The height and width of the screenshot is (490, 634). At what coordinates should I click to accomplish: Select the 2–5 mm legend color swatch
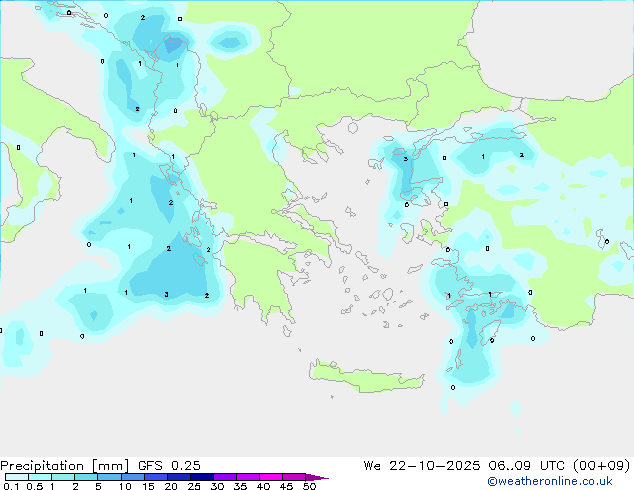pyautogui.click(x=86, y=477)
